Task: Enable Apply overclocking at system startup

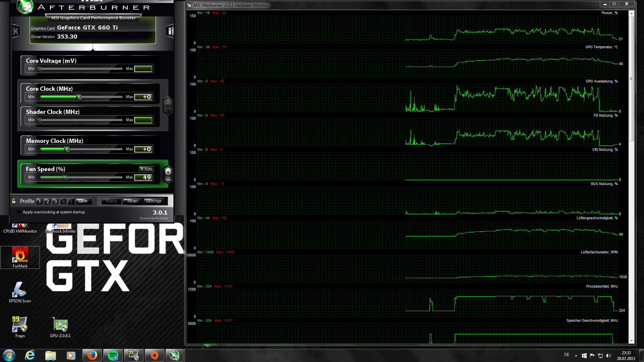Action: (x=19, y=212)
